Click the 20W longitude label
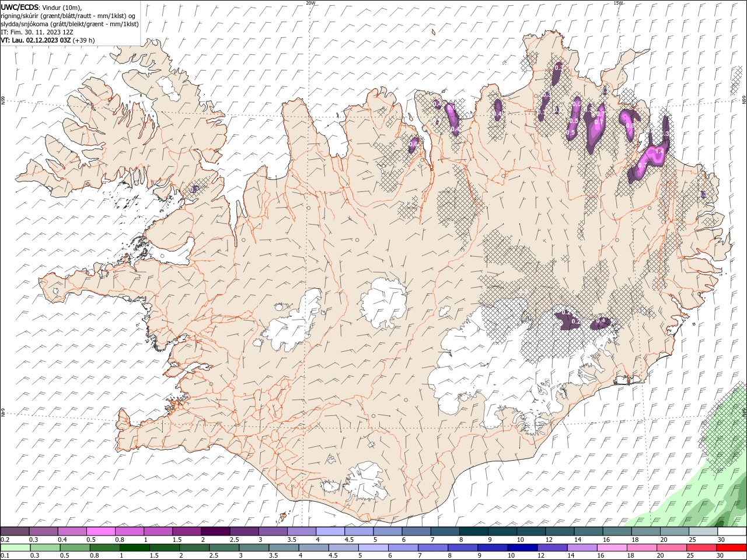This screenshot has width=747, height=560. click(311, 3)
